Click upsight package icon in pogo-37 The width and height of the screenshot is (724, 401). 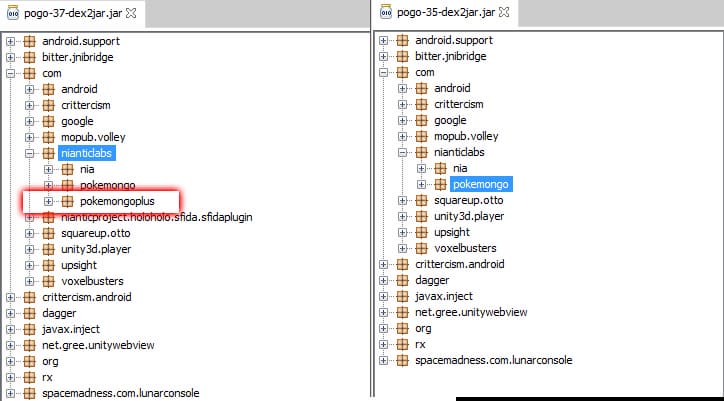(48, 265)
